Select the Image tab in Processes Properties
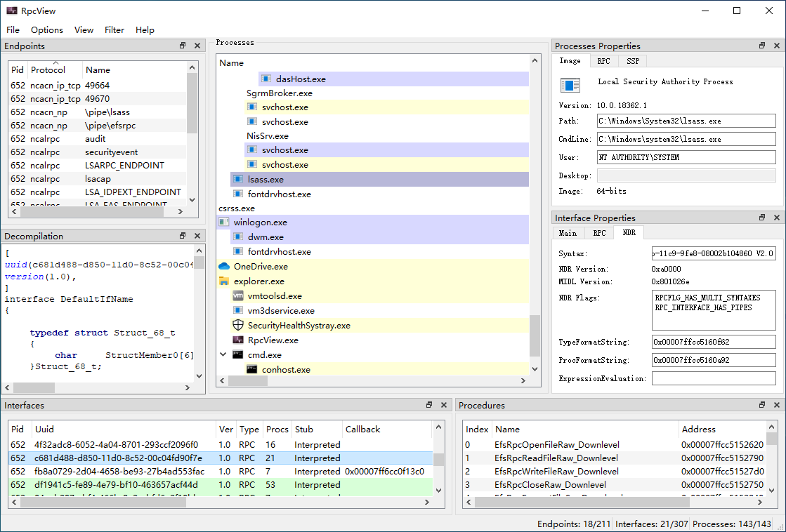 coord(570,60)
